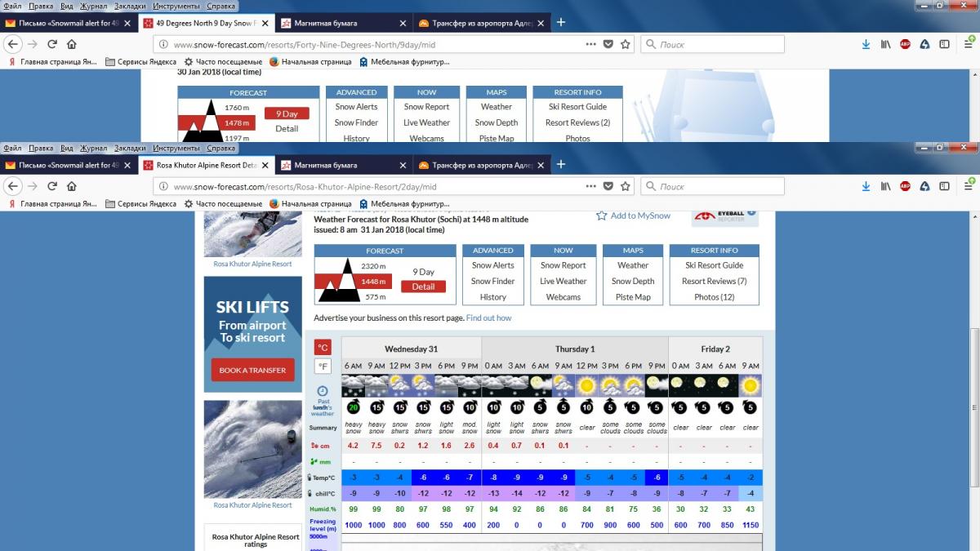The image size is (980, 551).
Task: Open Snow Finder in 49 Degrees North window
Action: point(356,122)
